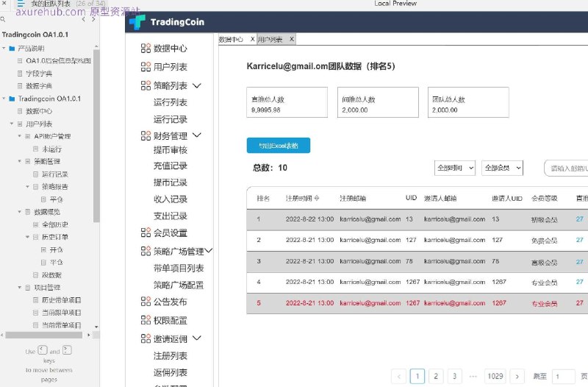Click the sitemap vertical scrollbar
Viewport: 588px width, 387px height.
(x=96, y=135)
